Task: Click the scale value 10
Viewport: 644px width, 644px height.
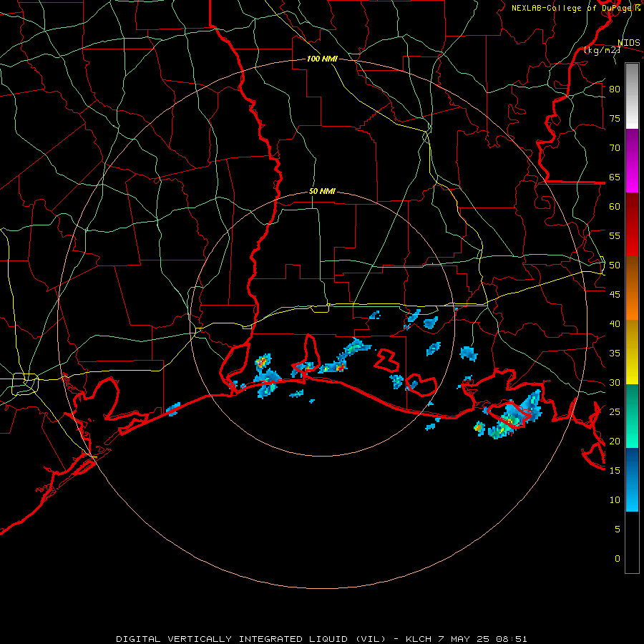Action: [x=615, y=500]
